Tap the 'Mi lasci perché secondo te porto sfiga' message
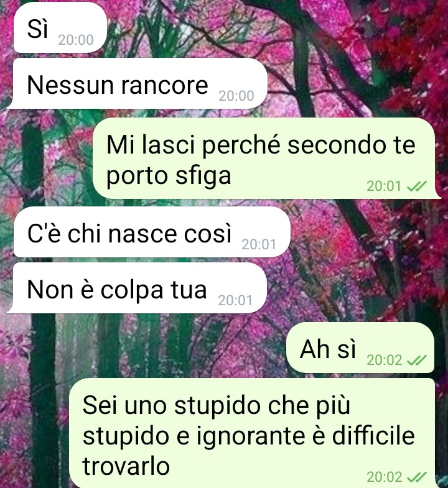 [266, 158]
